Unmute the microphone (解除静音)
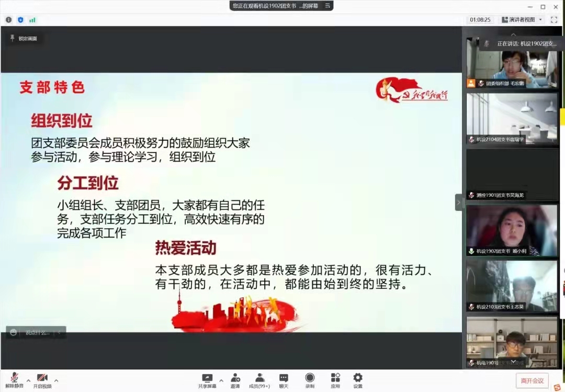The image size is (565, 392). (15, 379)
